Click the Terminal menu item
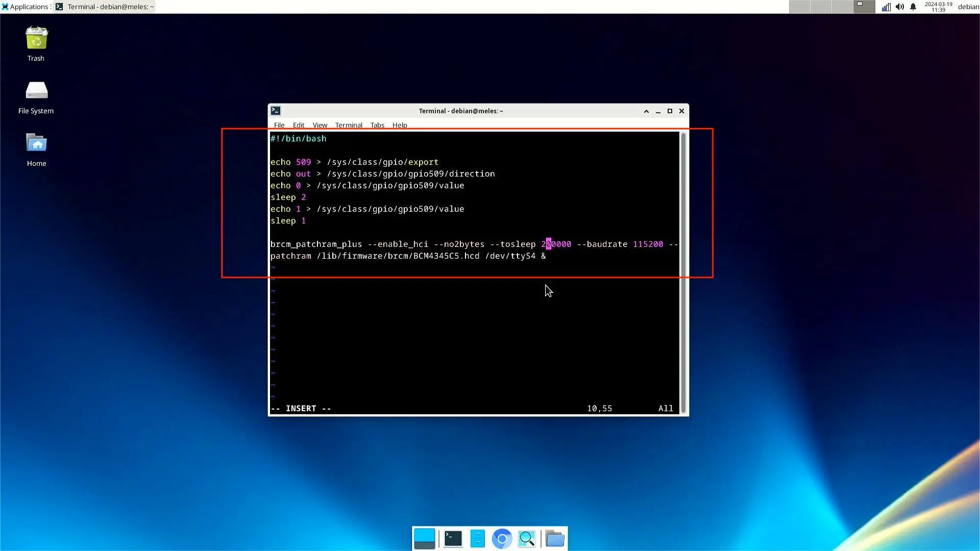 (349, 125)
